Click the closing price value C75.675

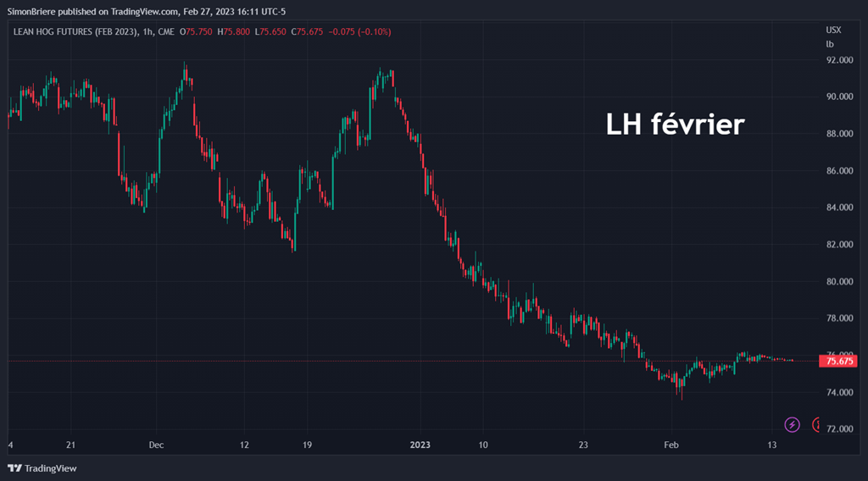coord(310,32)
